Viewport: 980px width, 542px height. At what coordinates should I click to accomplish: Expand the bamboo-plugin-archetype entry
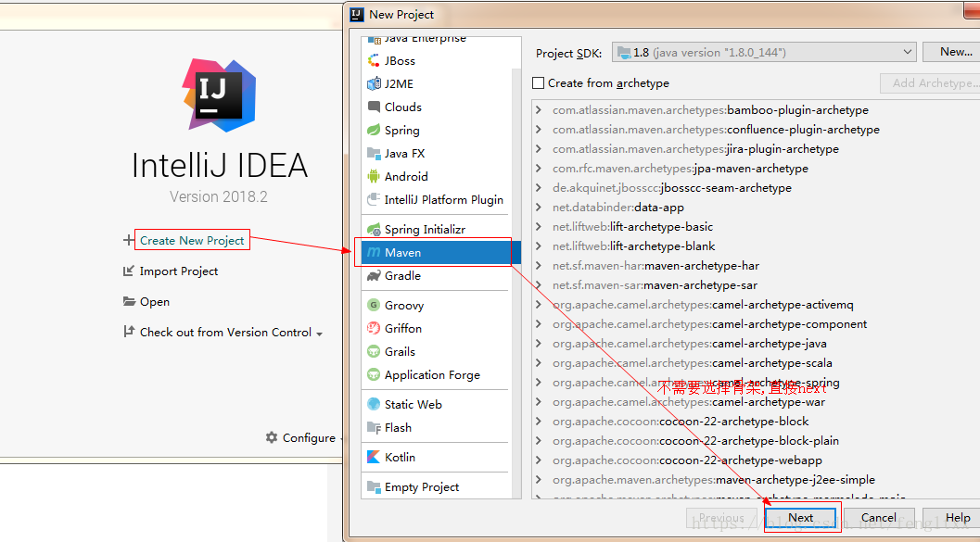[539, 110]
